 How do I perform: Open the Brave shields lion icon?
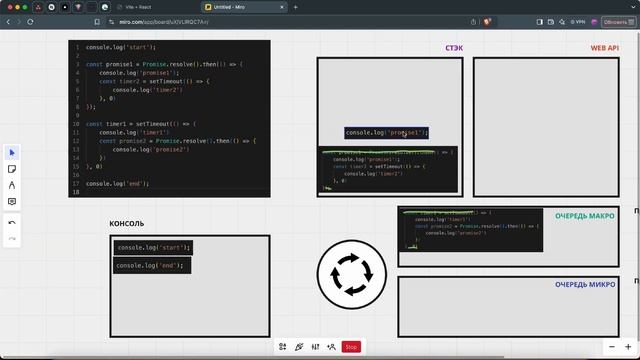click(487, 22)
